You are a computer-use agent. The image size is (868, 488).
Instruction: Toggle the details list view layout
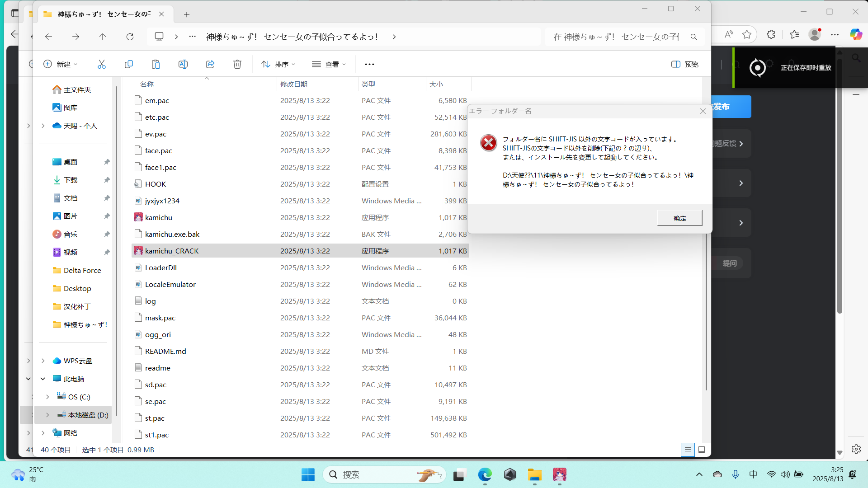[688, 450]
